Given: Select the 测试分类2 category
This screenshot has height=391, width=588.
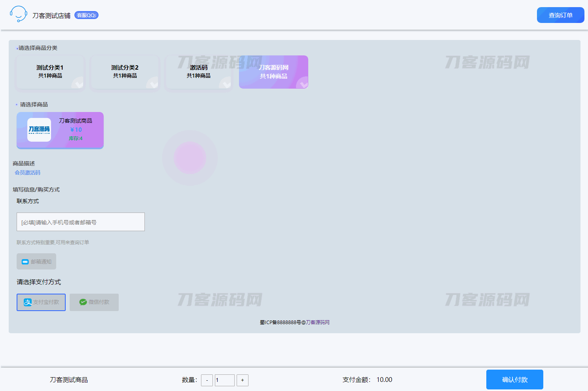Looking at the screenshot, I should tap(125, 72).
